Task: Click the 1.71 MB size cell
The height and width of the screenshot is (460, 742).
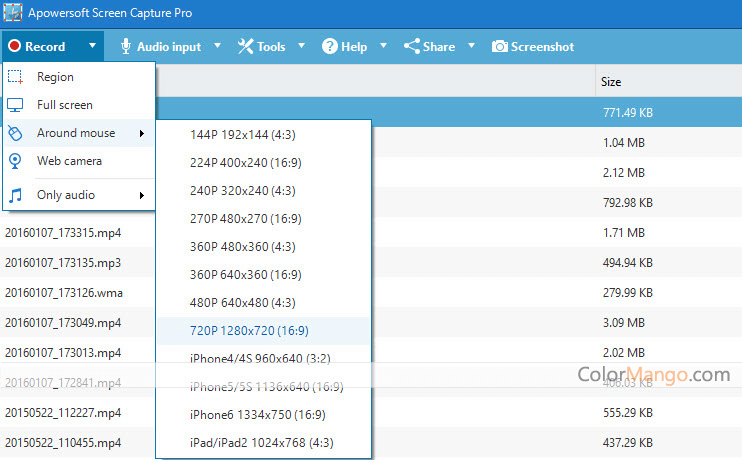Action: 624,233
